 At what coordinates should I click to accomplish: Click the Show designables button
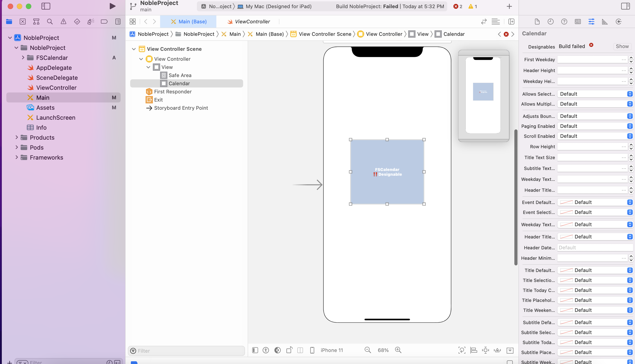622,46
